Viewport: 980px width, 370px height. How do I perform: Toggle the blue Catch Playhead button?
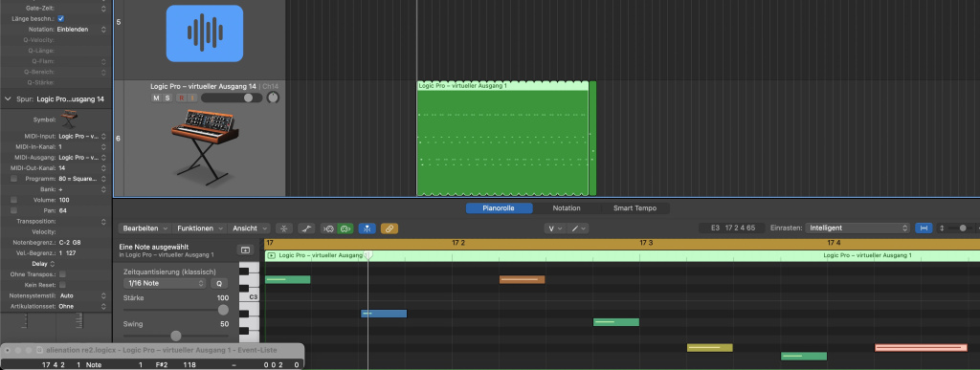[x=367, y=229]
